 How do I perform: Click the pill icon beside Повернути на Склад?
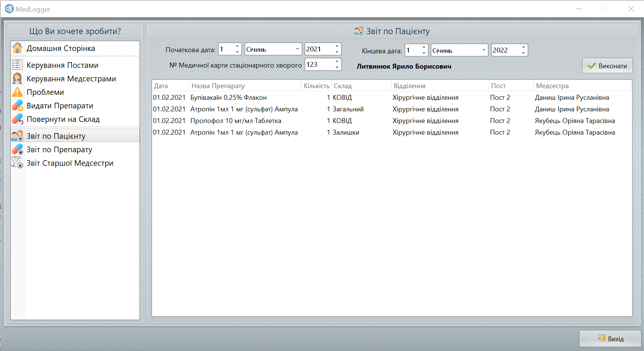tap(17, 119)
